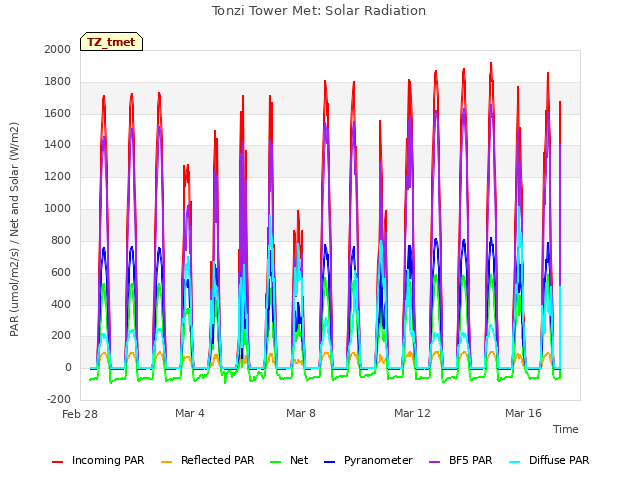640x480 pixels.
Task: Click the Mar 8 x-axis tick label
Action: pos(301,413)
